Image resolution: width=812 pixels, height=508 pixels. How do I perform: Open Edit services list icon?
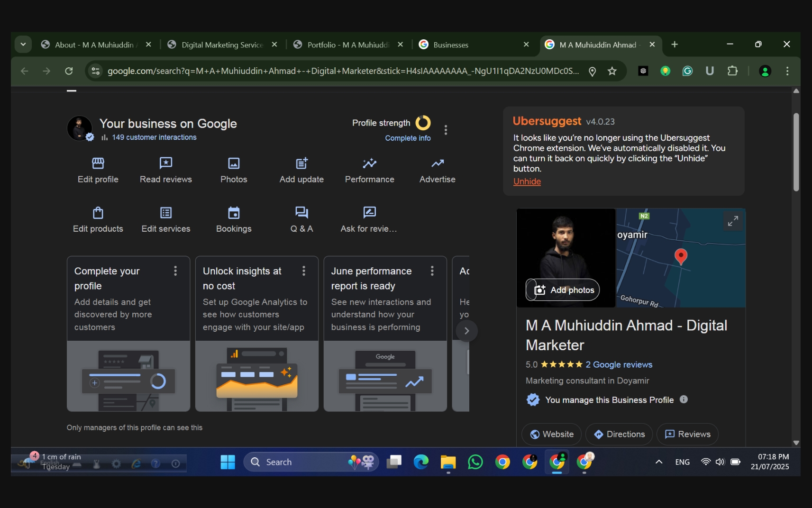pyautogui.click(x=166, y=213)
